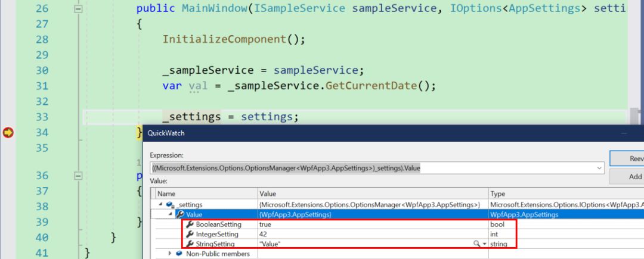Click the type cell "string"
This screenshot has height=259, width=644.
tap(499, 244)
